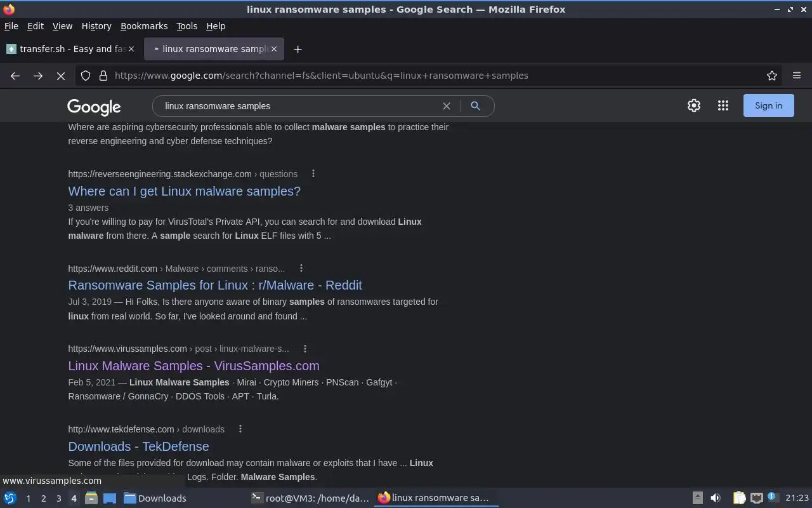Image resolution: width=812 pixels, height=508 pixels.
Task: Switch to workspace 2
Action: click(x=43, y=498)
